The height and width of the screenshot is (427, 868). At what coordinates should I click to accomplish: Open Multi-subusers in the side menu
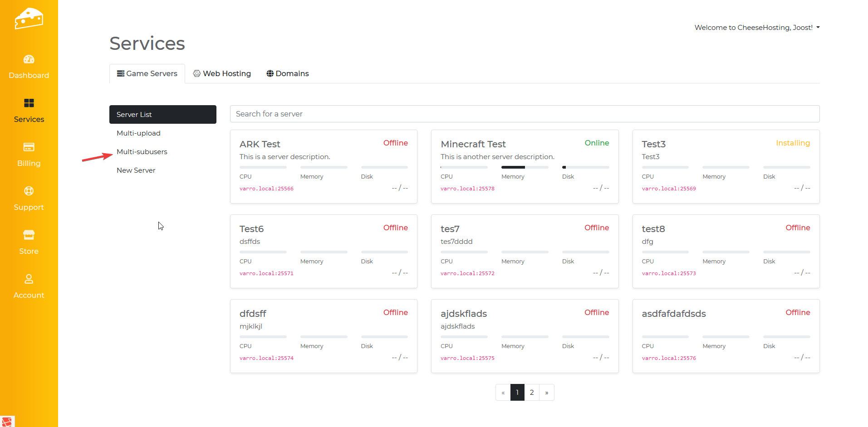pyautogui.click(x=142, y=152)
